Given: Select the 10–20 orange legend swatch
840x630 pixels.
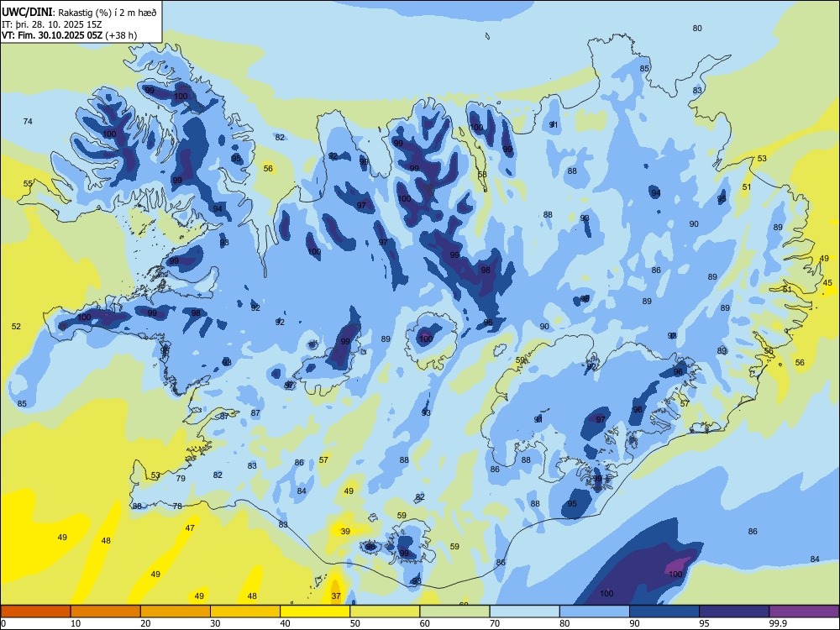Looking at the screenshot, I should 106,612.
